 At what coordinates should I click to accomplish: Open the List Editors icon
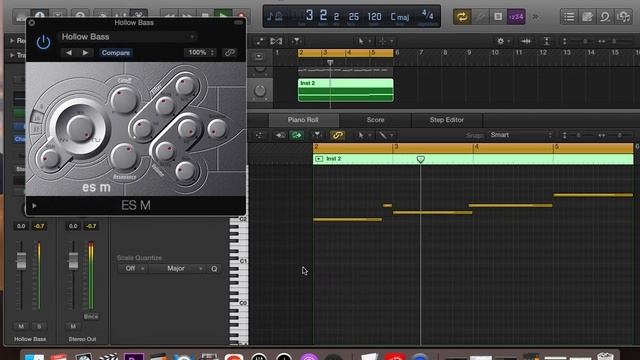pos(569,17)
